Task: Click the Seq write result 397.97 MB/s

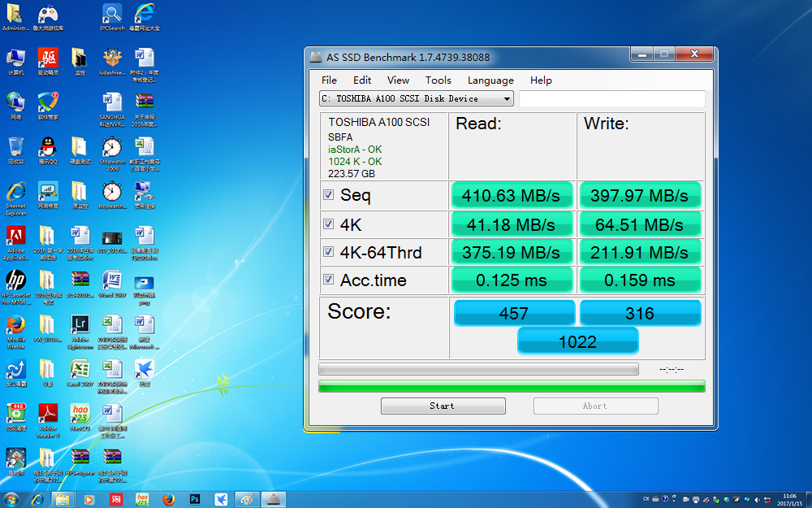Action: 640,195
